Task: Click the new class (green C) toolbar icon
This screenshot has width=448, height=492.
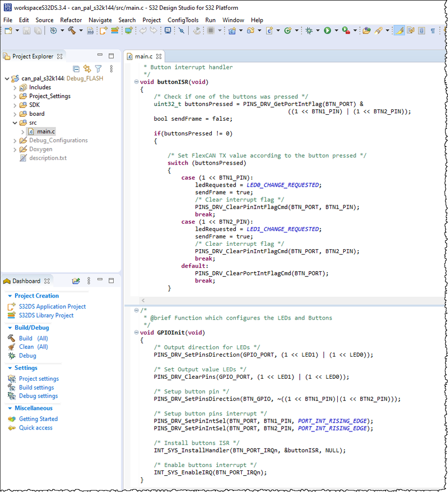Action: pos(288,31)
